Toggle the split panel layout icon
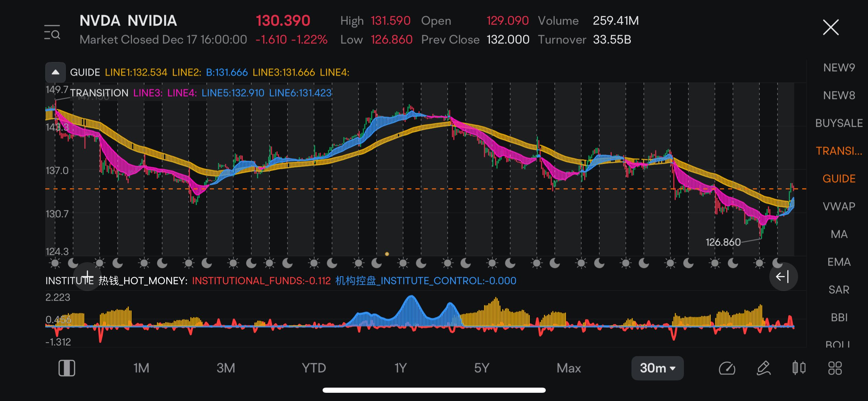868x401 pixels. [67, 368]
